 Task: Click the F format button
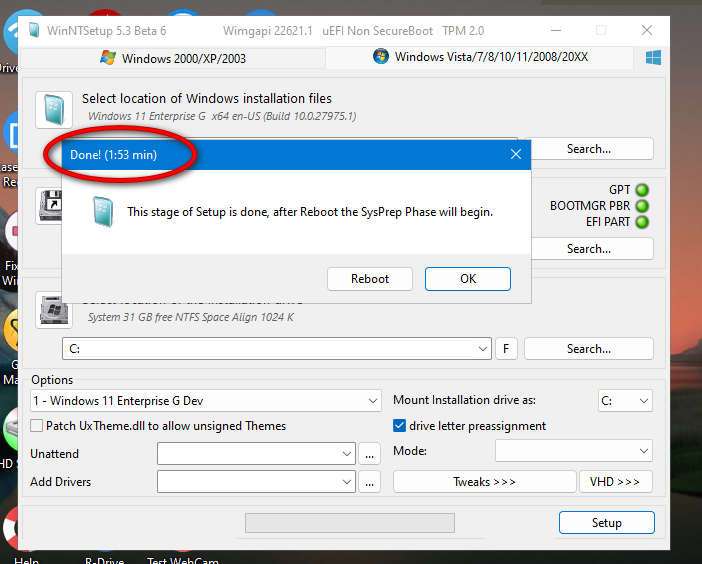coord(506,349)
